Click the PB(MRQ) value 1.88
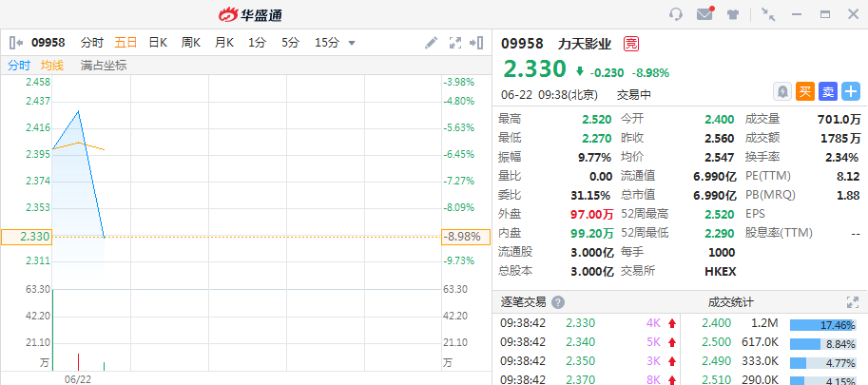This screenshot has width=868, height=385. point(849,195)
